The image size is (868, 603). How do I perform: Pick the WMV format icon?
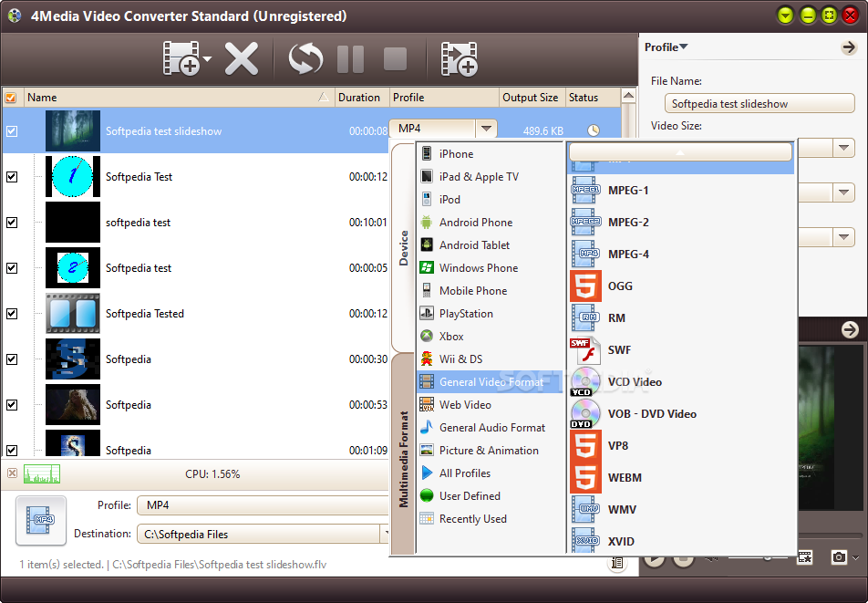585,509
